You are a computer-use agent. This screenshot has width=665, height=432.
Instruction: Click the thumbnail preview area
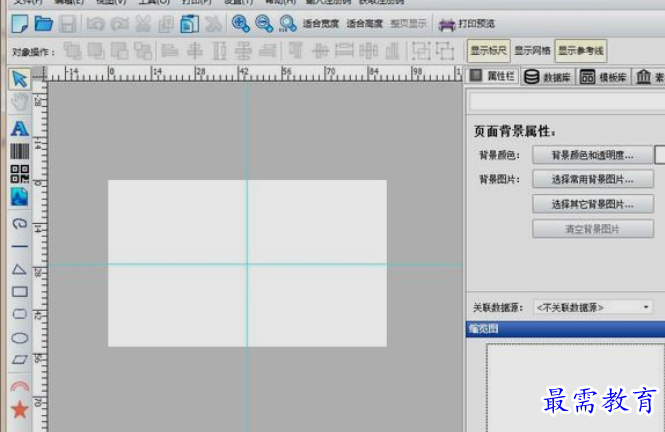point(576,387)
